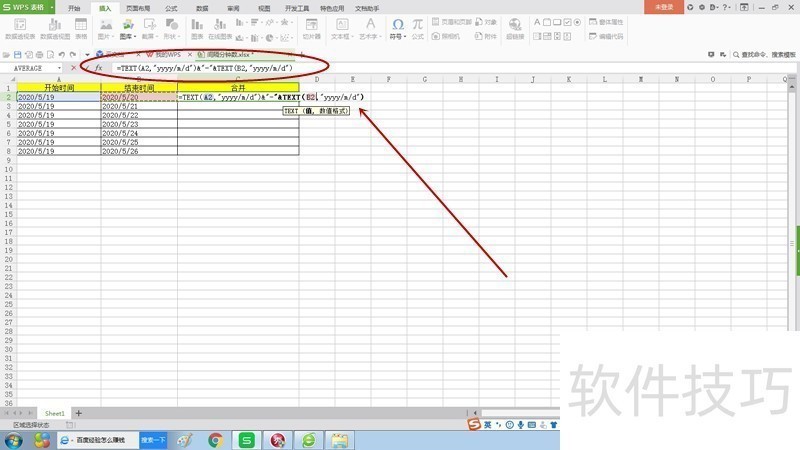This screenshot has width=800, height=450.
Task: Confirm formula with the checkmark icon
Action: pyautogui.click(x=85, y=67)
